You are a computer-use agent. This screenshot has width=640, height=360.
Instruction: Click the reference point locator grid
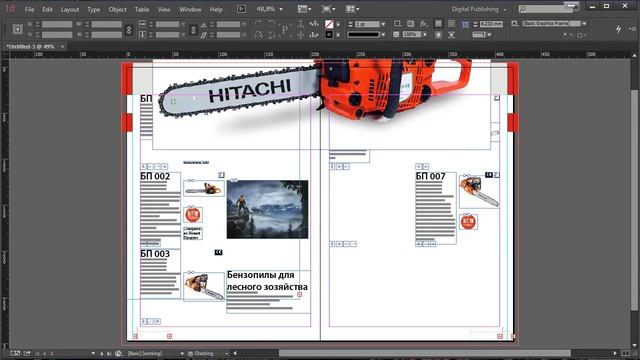tap(18, 29)
